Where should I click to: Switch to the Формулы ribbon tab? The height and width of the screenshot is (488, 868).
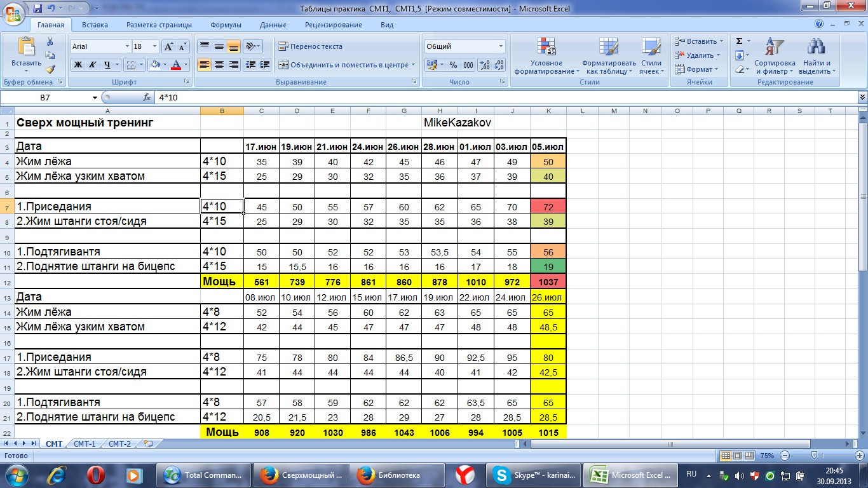click(226, 25)
